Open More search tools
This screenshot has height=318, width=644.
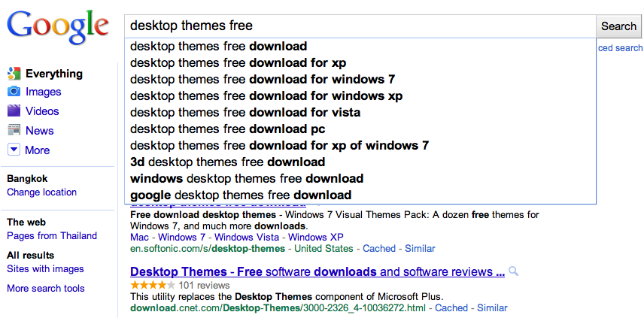point(46,288)
